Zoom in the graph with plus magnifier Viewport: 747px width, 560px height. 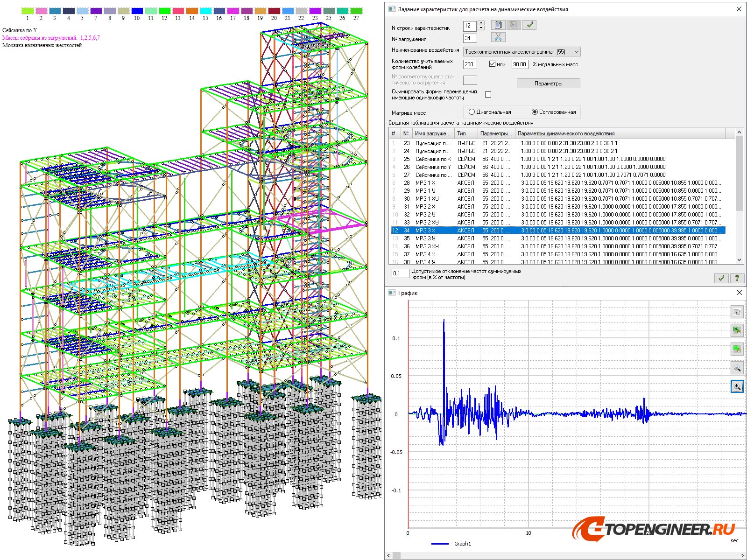(737, 386)
